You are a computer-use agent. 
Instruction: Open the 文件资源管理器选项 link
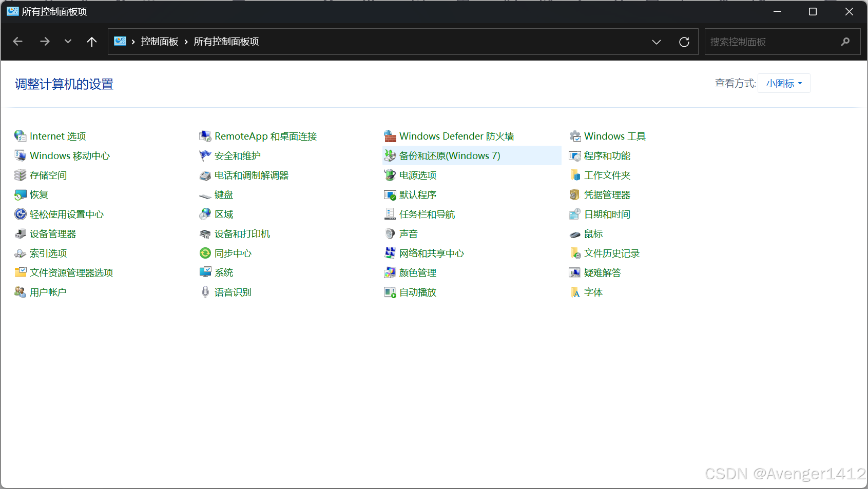71,272
